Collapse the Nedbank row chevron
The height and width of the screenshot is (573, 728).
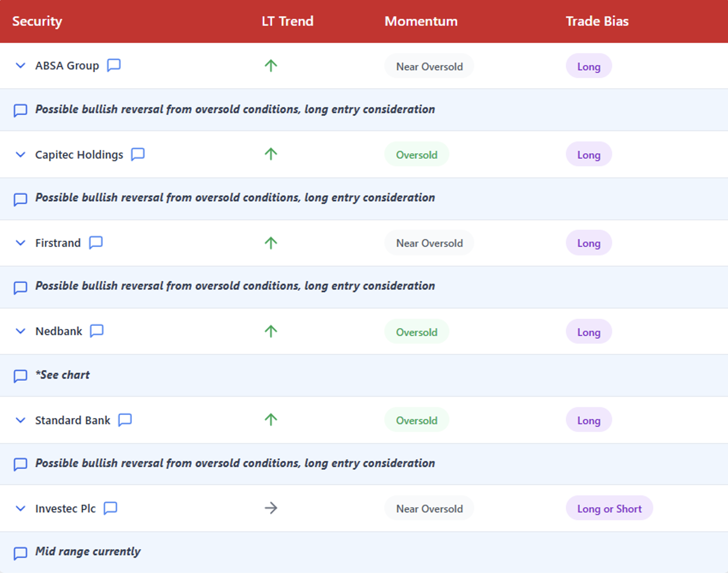pyautogui.click(x=21, y=331)
